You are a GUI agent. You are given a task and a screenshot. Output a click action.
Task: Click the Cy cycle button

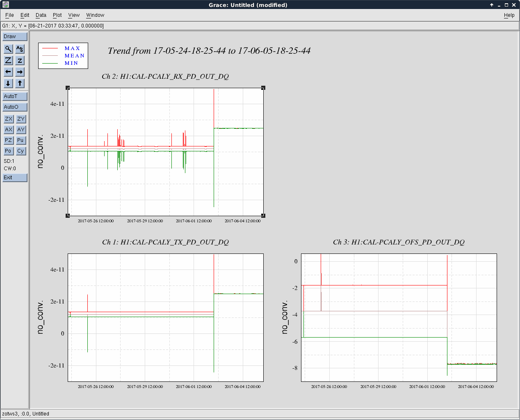(21, 151)
